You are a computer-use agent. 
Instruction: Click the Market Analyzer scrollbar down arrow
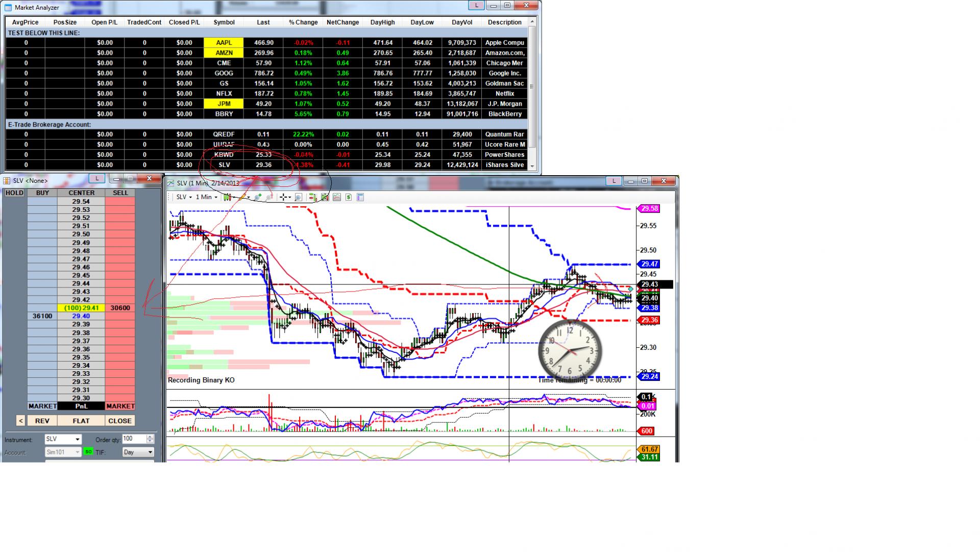pyautogui.click(x=532, y=166)
